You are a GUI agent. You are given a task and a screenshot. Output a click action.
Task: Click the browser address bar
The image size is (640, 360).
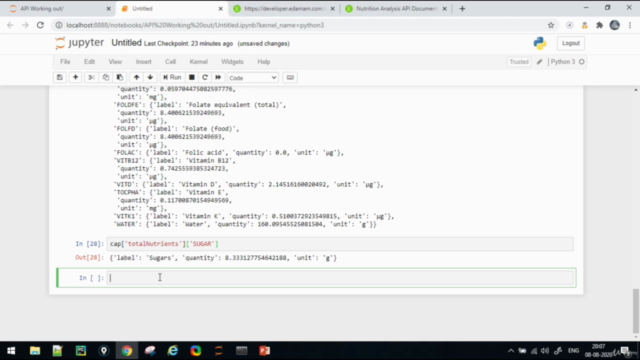pyautogui.click(x=302, y=25)
